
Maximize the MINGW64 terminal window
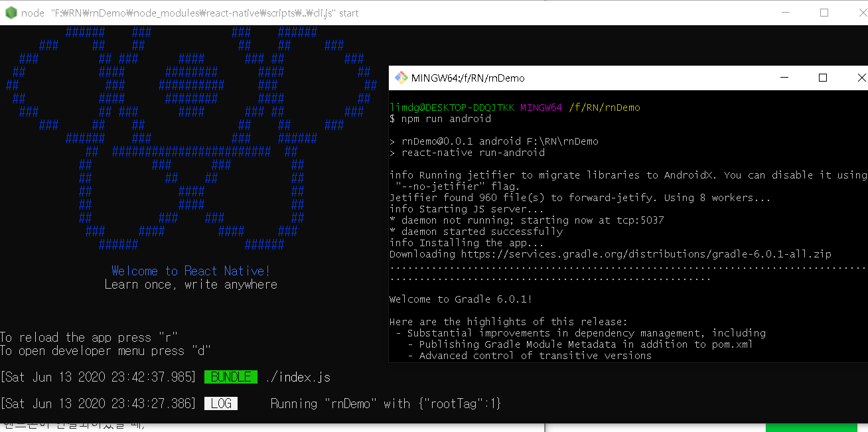click(x=823, y=78)
